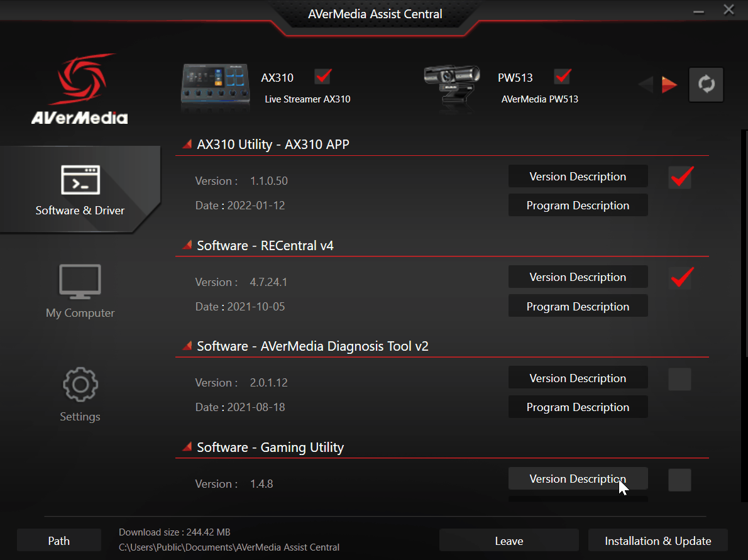Viewport: 748px width, 560px height.
Task: Check the Gaming Utility install checkbox
Action: coord(679,480)
